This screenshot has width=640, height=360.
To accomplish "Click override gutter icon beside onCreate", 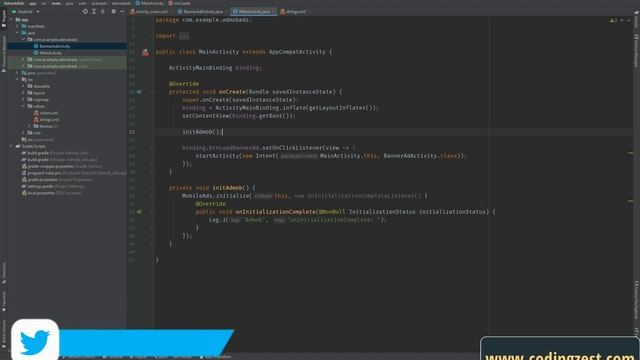I will point(139,92).
